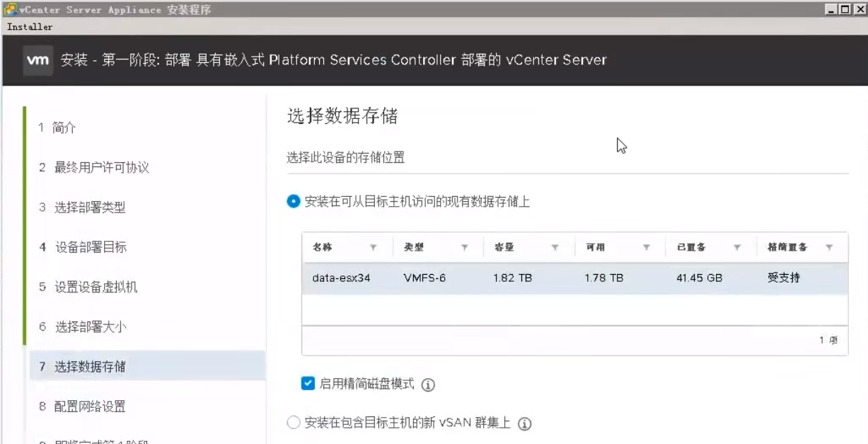The height and width of the screenshot is (444, 868).
Task: Sort by 名称 column header
Action: point(323,247)
